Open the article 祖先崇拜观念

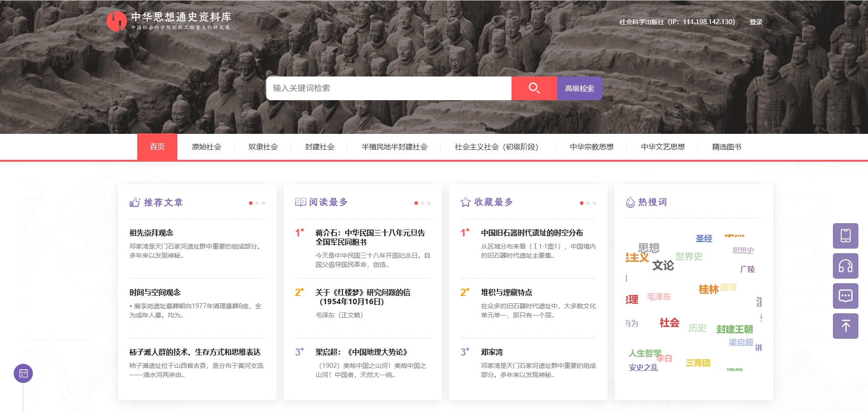pos(151,233)
